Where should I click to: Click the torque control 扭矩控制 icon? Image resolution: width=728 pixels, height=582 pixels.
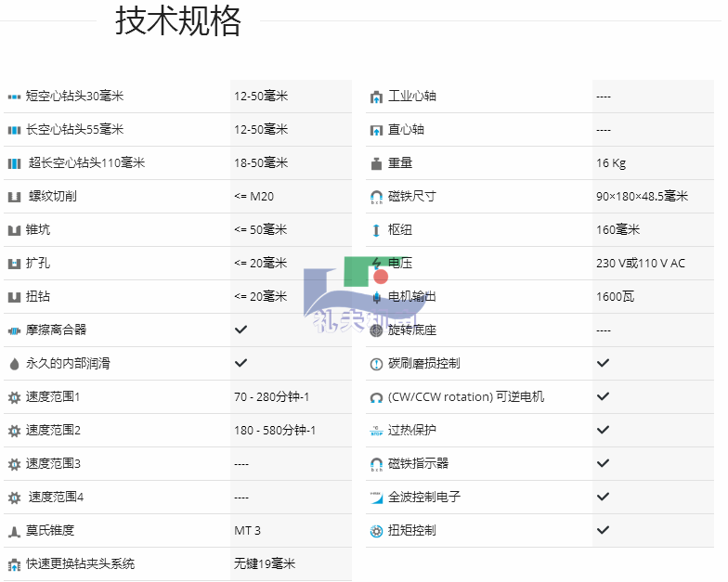376,531
